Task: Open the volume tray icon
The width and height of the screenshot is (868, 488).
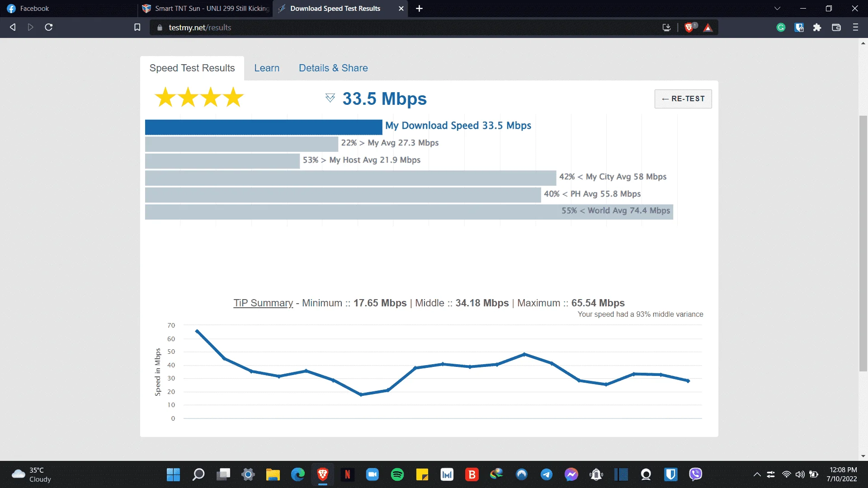Action: [x=800, y=474]
